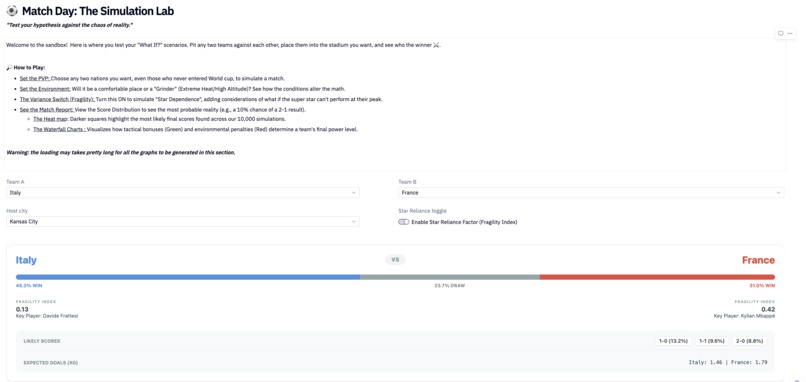Screen dimensions: 806x382
Task: Click the red France team heading
Action: [x=758, y=260]
